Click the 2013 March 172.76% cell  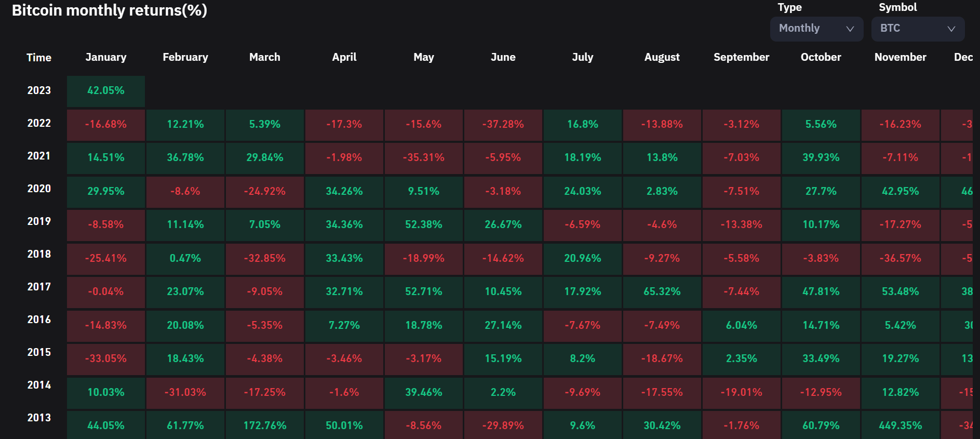tap(265, 425)
